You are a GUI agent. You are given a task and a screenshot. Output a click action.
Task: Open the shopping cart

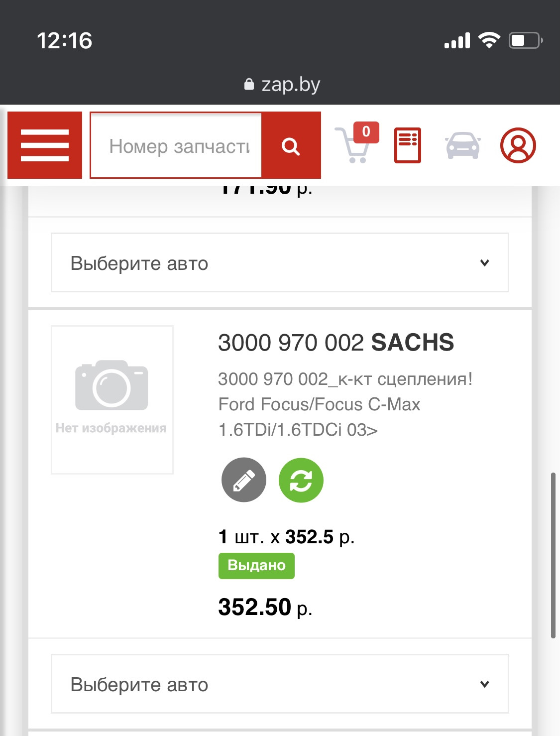coord(355,145)
